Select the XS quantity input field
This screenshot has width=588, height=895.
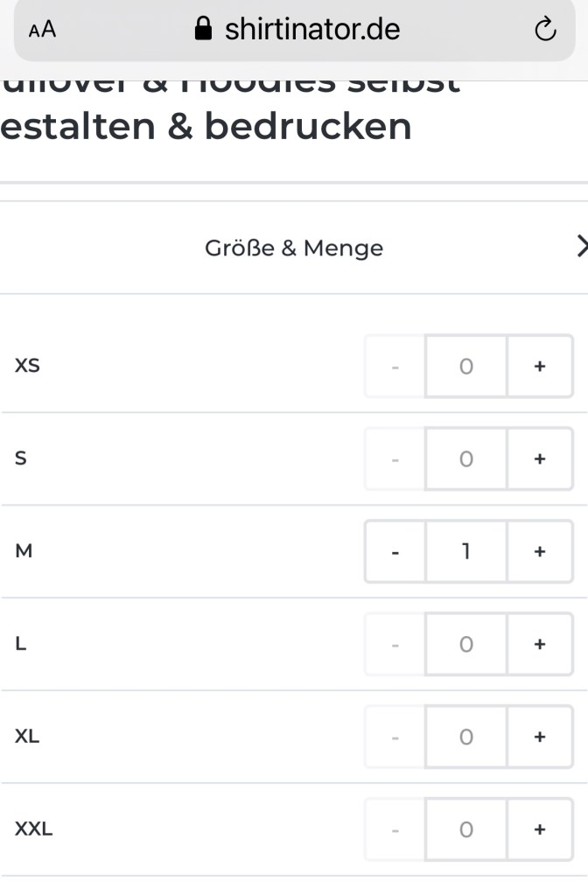[x=466, y=367]
